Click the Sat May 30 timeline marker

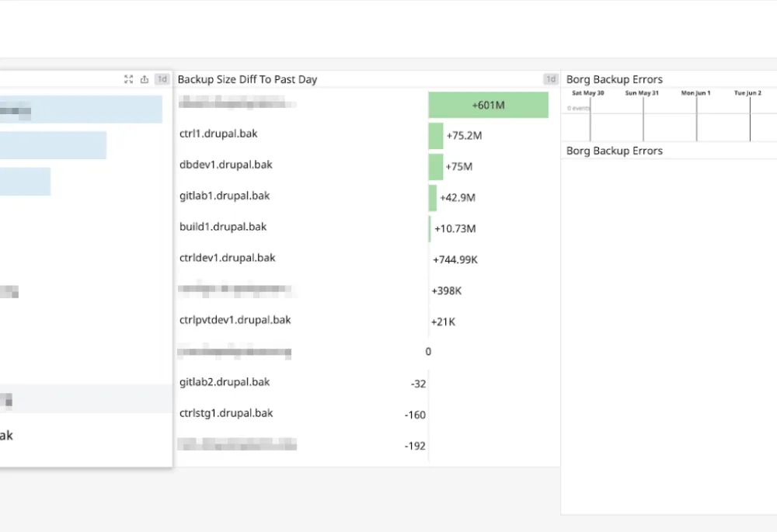point(587,92)
